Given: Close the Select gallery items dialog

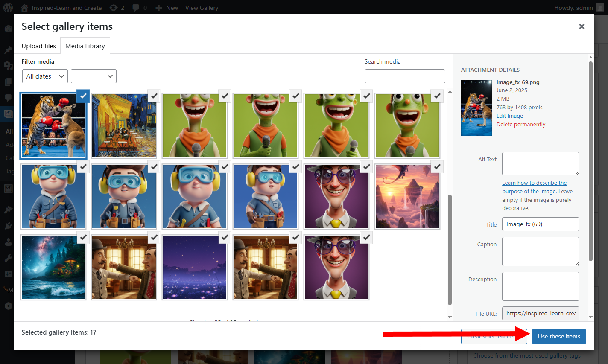Looking at the screenshot, I should (582, 26).
